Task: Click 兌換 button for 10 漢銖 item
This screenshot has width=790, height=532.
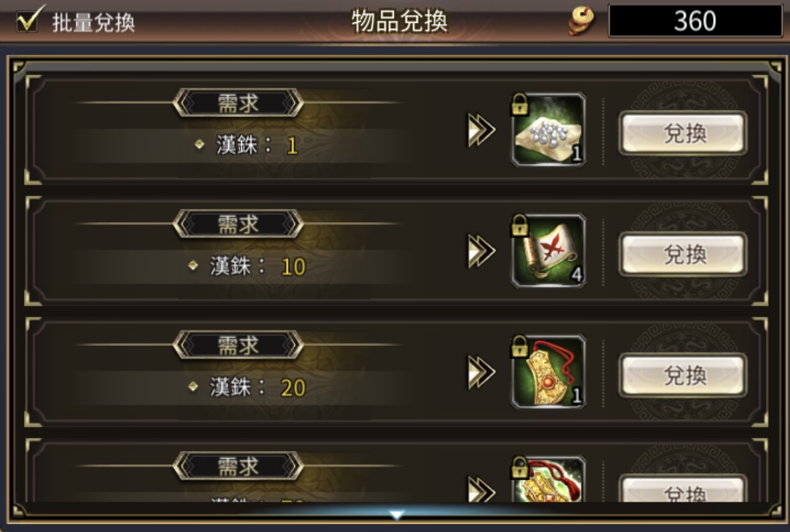Action: [683, 254]
